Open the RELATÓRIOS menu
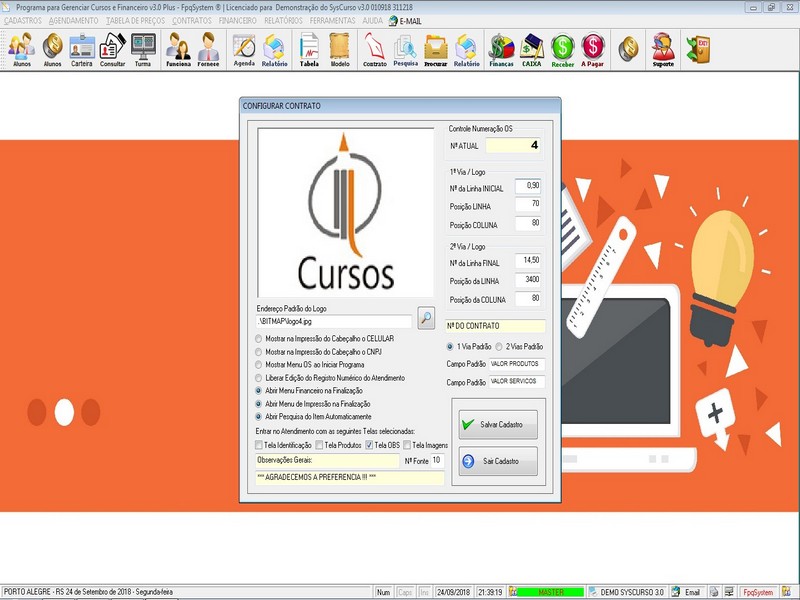 [x=283, y=20]
